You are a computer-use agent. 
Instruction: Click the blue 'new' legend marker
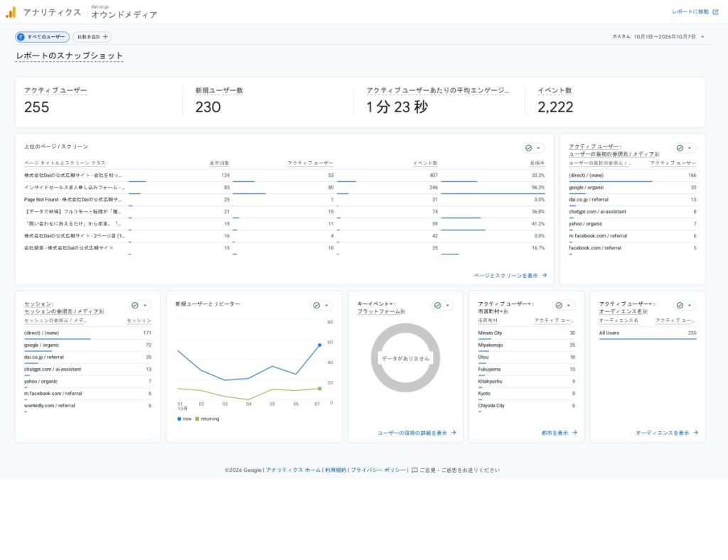(179, 419)
